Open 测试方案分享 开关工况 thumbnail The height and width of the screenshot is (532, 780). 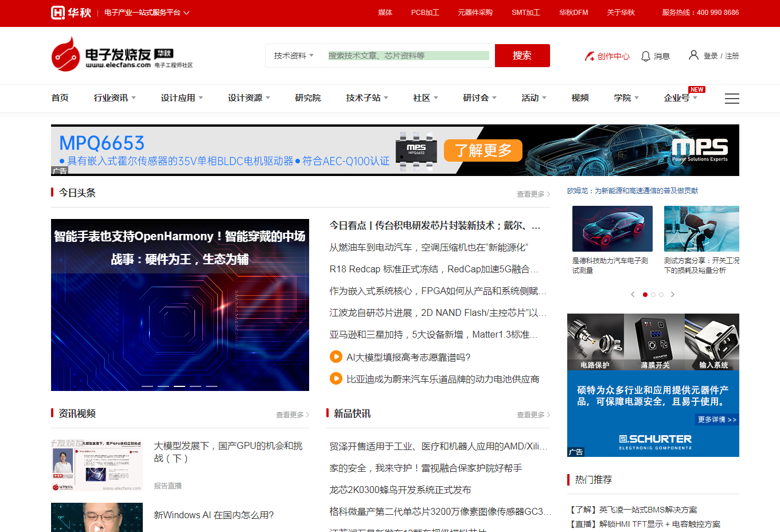click(701, 229)
